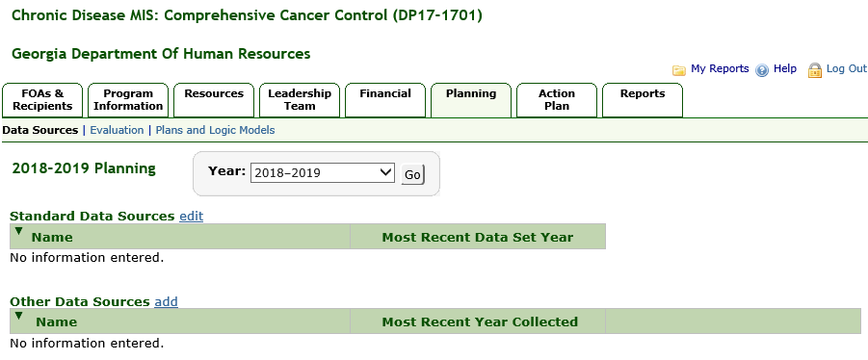Click the My Reports folder icon
868x360 pixels.
click(x=678, y=70)
